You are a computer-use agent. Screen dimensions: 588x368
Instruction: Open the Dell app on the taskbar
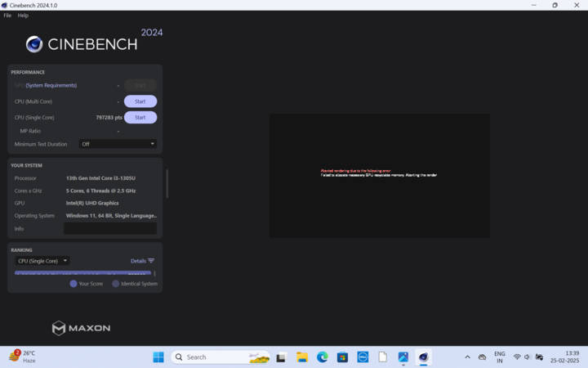363,357
